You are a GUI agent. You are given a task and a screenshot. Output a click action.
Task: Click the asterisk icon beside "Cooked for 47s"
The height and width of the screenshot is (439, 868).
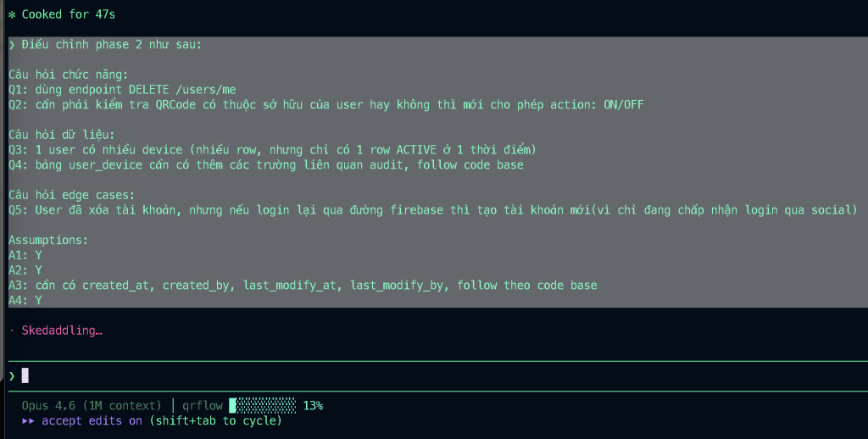(11, 14)
